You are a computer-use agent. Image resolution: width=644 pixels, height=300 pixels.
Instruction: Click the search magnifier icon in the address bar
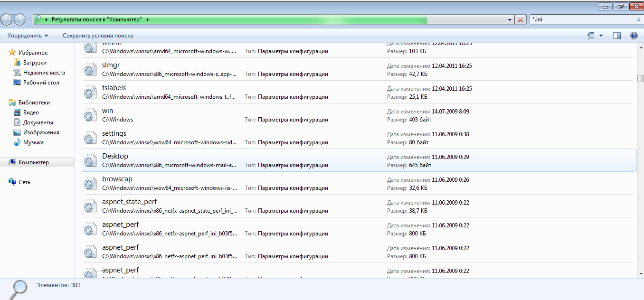click(38, 19)
